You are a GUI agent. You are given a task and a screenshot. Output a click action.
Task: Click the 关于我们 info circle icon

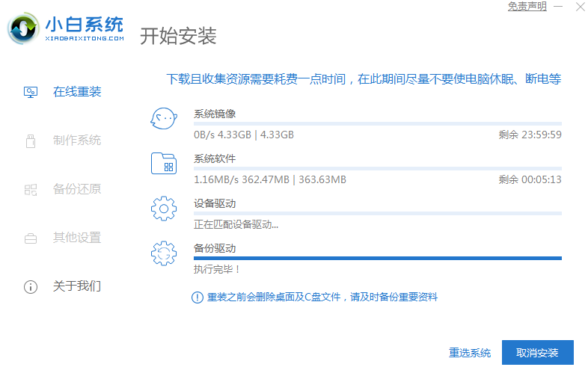31,286
